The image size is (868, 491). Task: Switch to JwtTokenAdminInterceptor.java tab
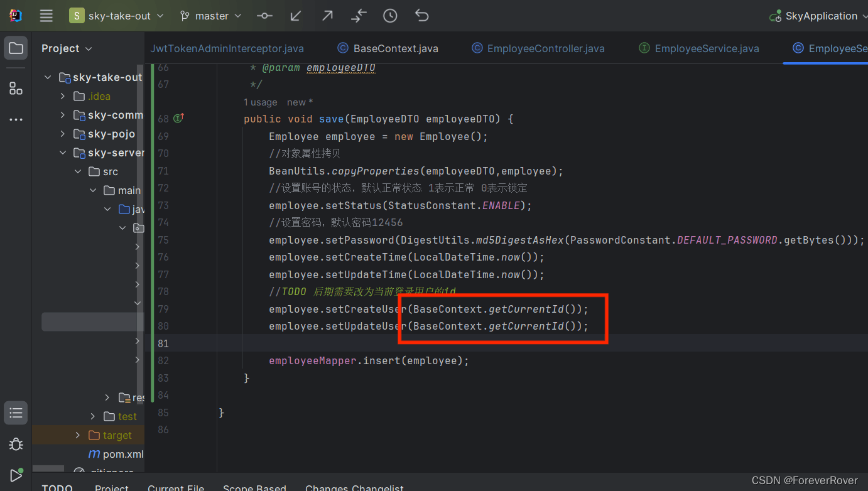click(227, 48)
